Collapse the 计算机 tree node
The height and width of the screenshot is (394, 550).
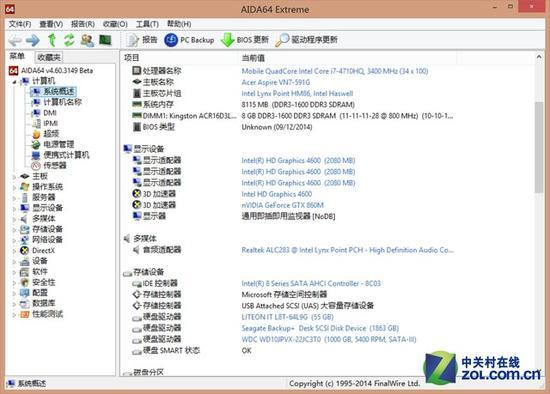pyautogui.click(x=14, y=82)
